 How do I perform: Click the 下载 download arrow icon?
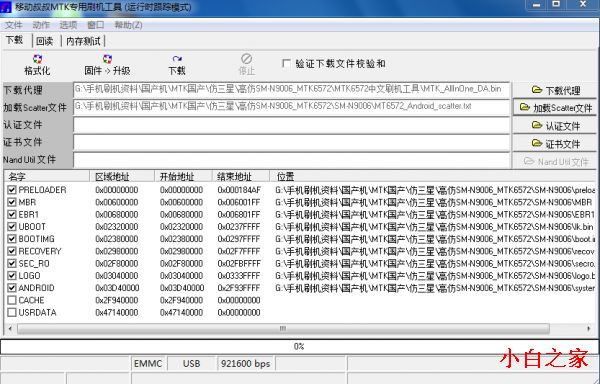pyautogui.click(x=177, y=59)
